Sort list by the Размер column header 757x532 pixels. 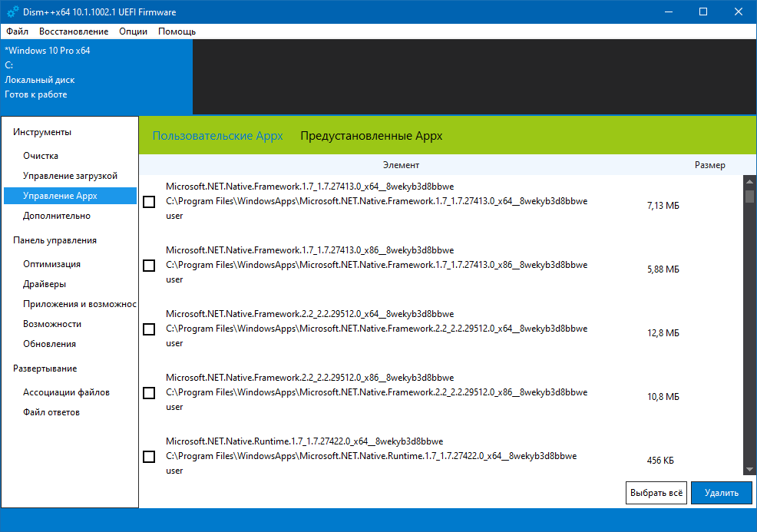pos(709,165)
